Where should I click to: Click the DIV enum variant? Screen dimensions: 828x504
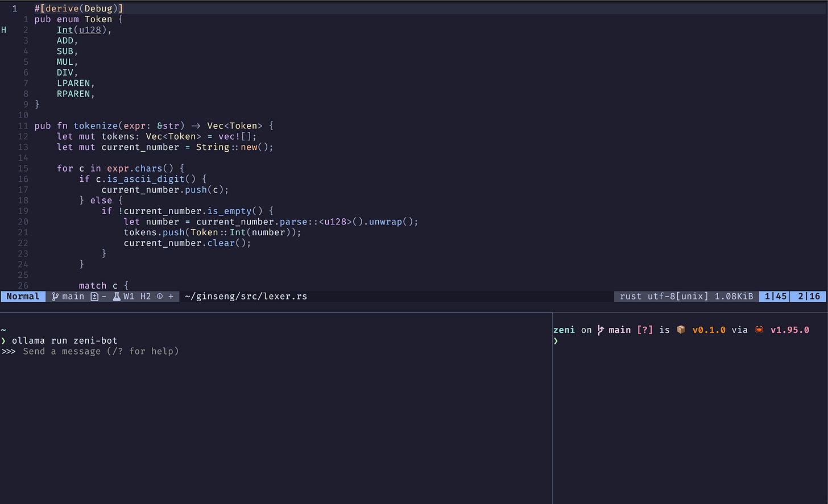65,73
